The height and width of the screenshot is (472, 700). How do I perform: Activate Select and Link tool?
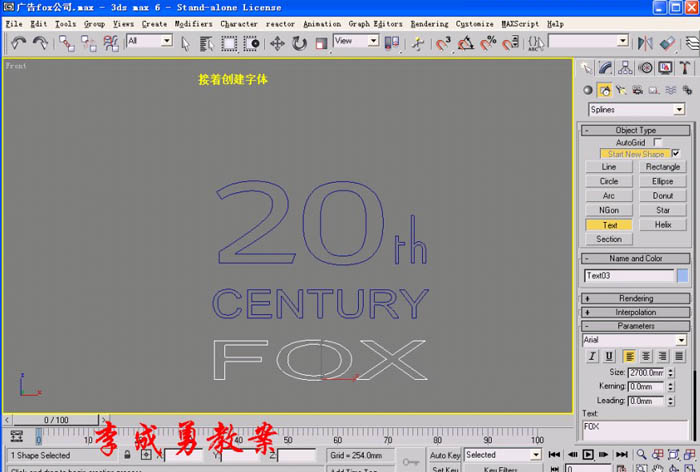67,43
